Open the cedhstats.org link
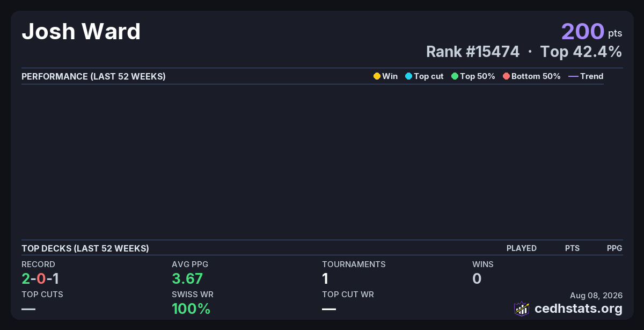The width and height of the screenshot is (644, 330). 579,309
